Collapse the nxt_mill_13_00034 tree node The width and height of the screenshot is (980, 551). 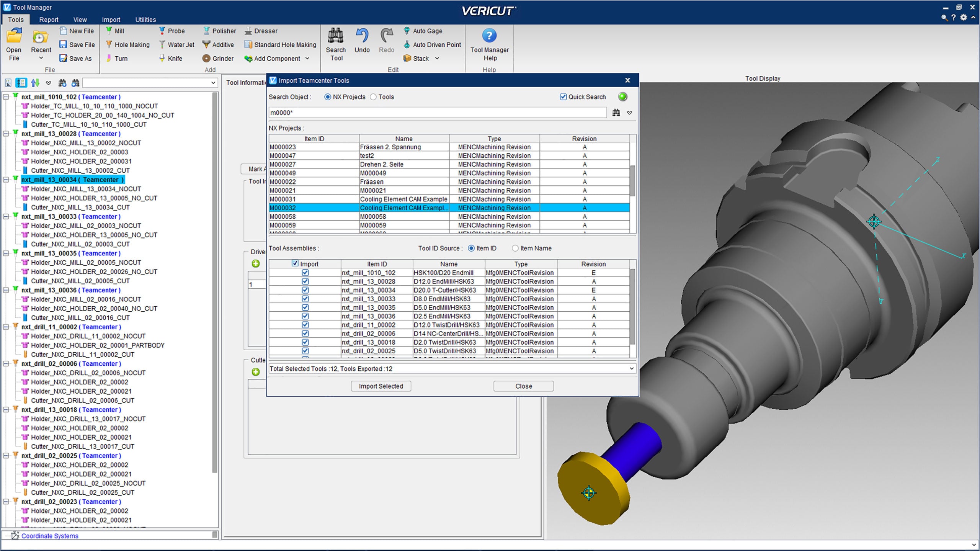coord(6,180)
